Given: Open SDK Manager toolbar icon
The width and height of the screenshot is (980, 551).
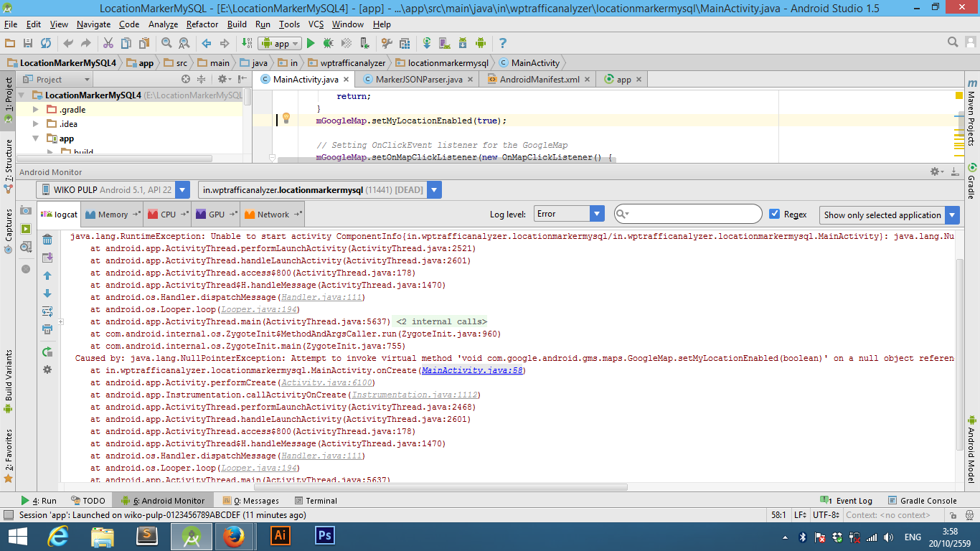Looking at the screenshot, I should click(x=463, y=43).
